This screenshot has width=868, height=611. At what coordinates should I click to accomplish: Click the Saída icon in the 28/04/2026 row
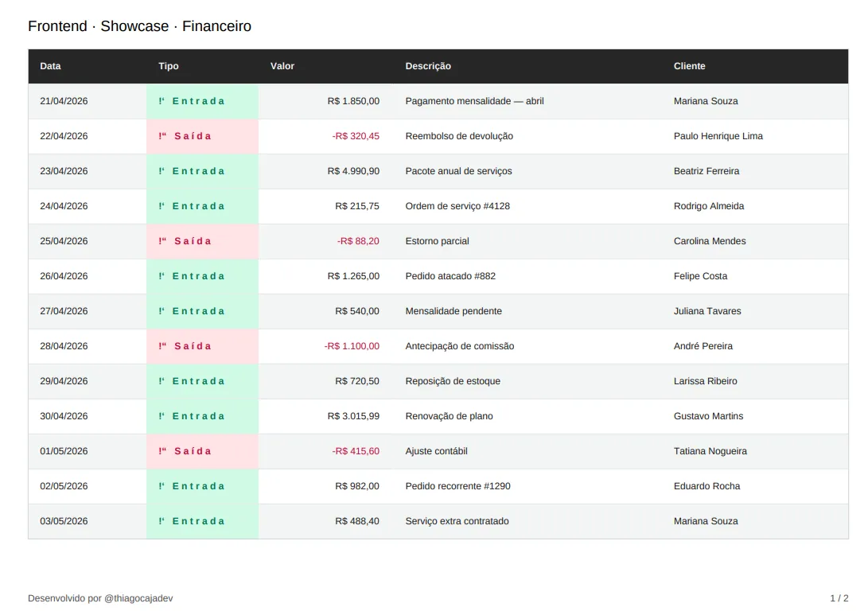(x=163, y=346)
